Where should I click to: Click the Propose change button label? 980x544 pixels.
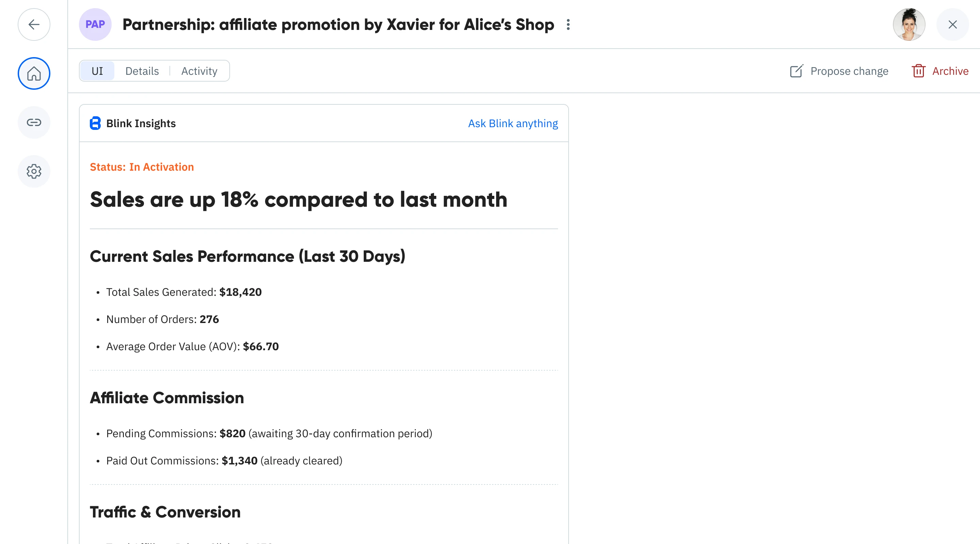(x=849, y=71)
